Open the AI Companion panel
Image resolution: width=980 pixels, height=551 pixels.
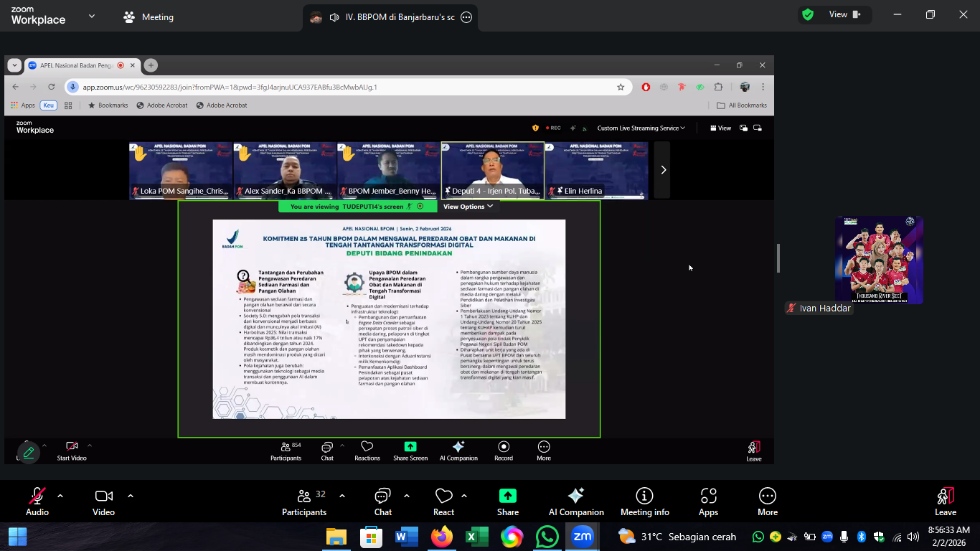(575, 501)
